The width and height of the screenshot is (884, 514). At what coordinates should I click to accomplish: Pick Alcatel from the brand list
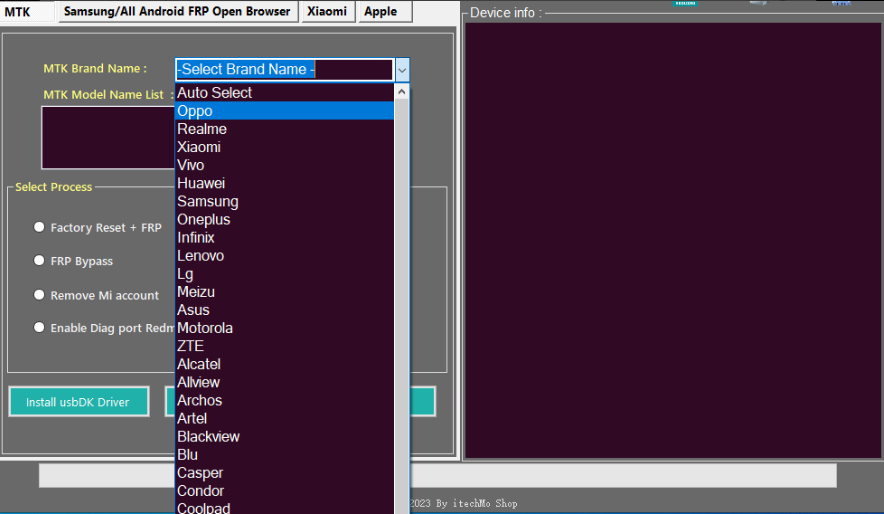pos(285,364)
